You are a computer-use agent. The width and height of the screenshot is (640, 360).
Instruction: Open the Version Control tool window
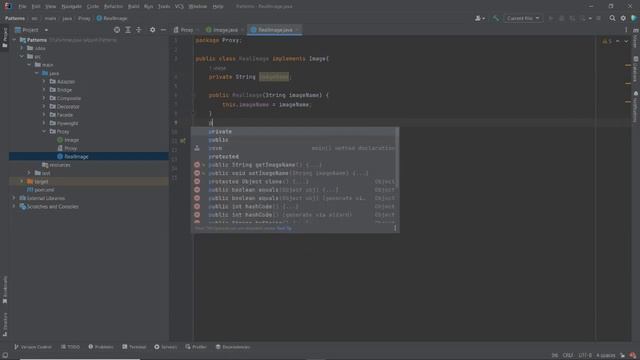[x=33, y=347]
